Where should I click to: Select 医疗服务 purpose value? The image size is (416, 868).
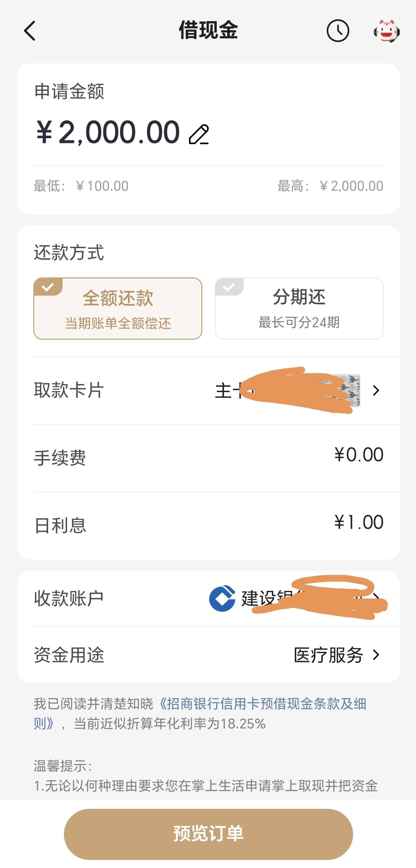(328, 655)
